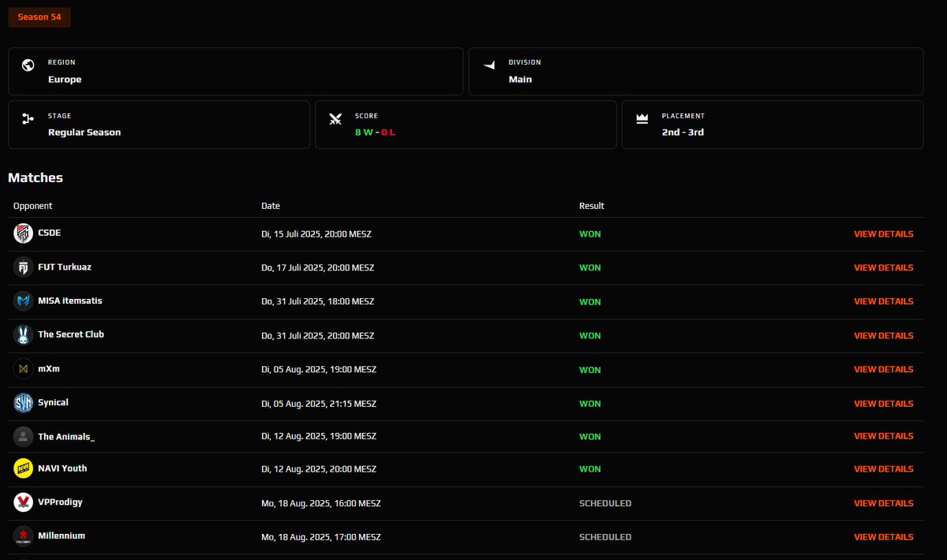The image size is (947, 560).
Task: Click The Secret Club rabbit logo
Action: pos(23,334)
